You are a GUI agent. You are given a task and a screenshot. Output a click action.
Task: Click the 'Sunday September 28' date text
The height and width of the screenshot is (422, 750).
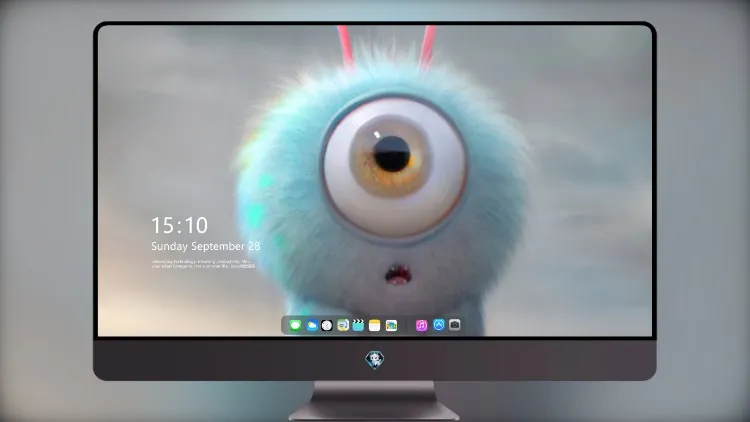[x=206, y=246]
